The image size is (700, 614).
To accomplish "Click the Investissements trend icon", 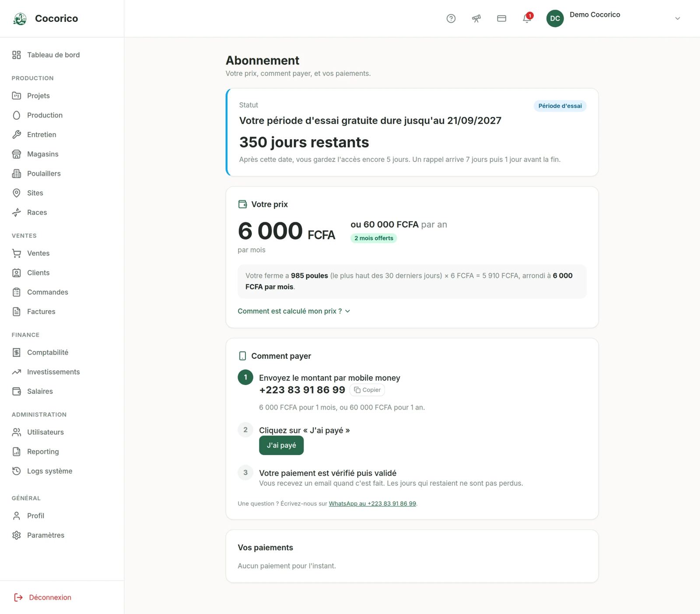I will 17,372.
